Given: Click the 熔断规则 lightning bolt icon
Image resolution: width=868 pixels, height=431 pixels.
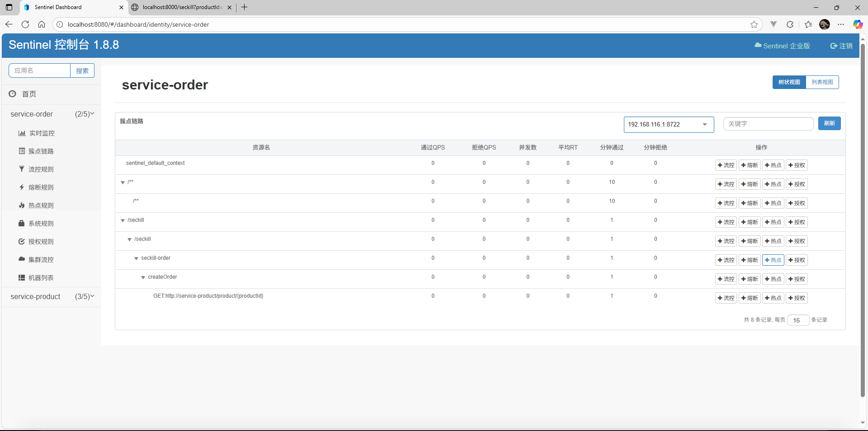Looking at the screenshot, I should pyautogui.click(x=22, y=187).
